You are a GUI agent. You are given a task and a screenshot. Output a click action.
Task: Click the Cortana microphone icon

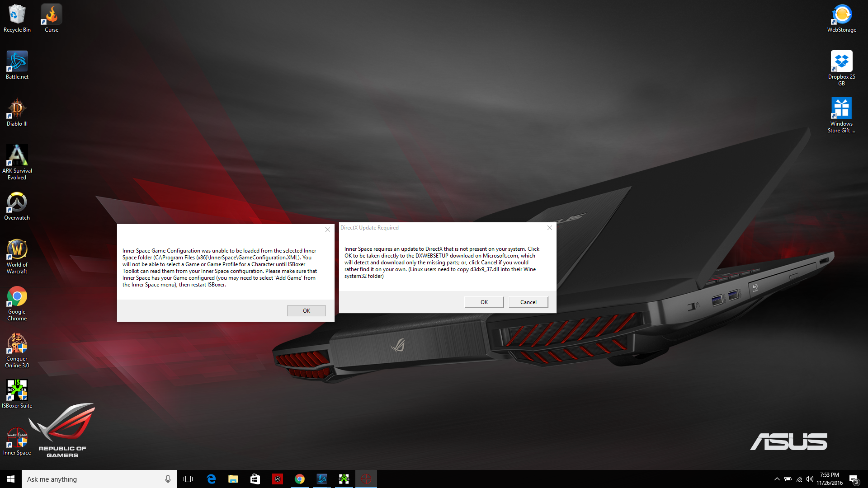tap(168, 479)
